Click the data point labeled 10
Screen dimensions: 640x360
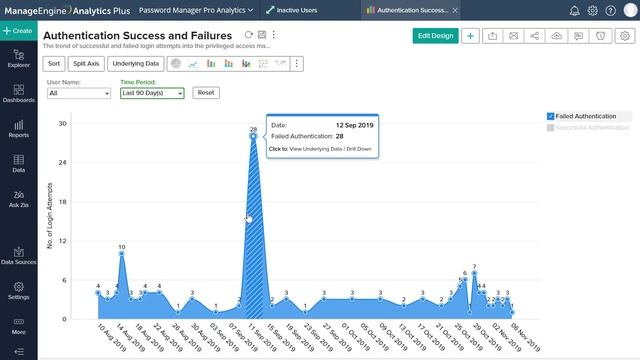coord(122,253)
